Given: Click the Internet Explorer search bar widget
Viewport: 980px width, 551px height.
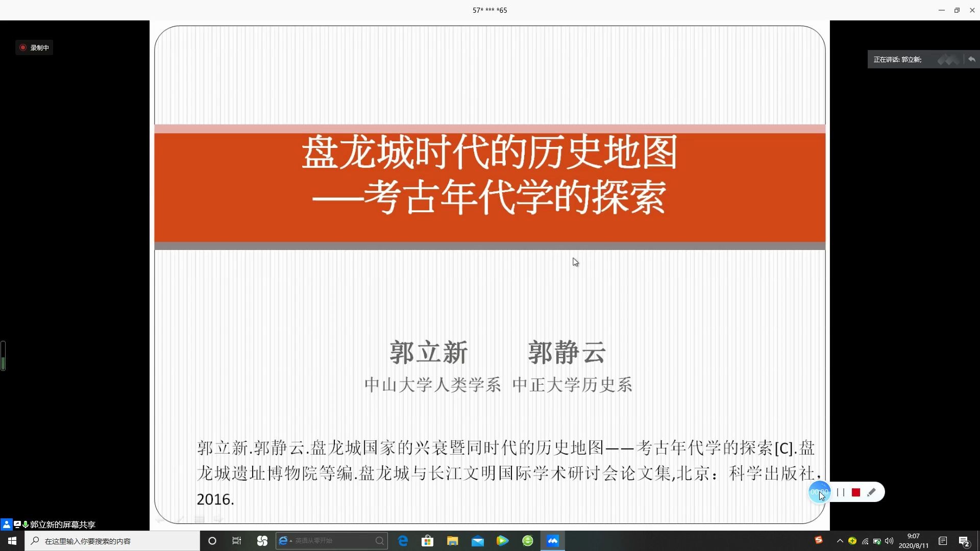Looking at the screenshot, I should (332, 541).
